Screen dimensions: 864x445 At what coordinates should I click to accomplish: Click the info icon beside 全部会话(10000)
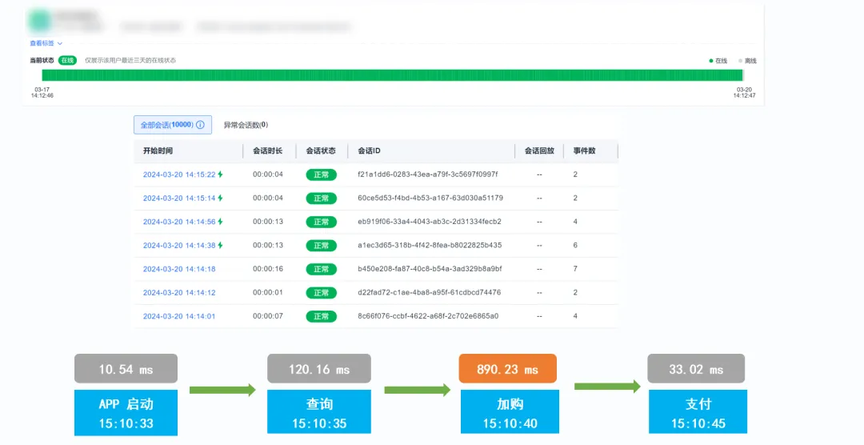pyautogui.click(x=200, y=125)
